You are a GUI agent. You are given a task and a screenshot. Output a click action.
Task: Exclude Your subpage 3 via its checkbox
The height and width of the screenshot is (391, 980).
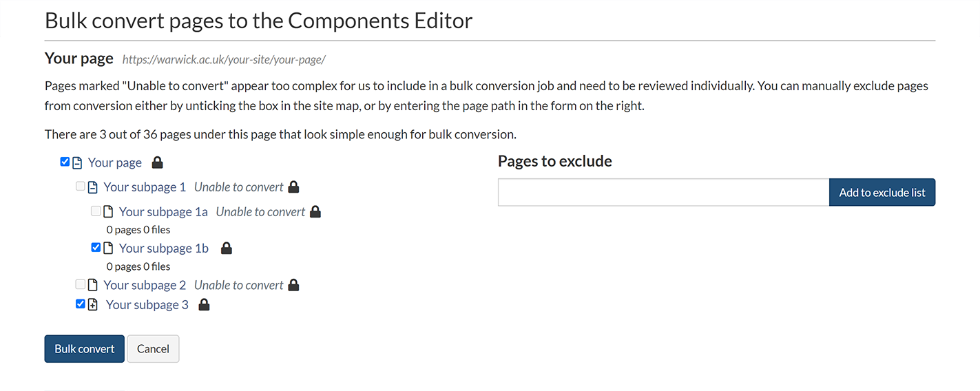[81, 304]
